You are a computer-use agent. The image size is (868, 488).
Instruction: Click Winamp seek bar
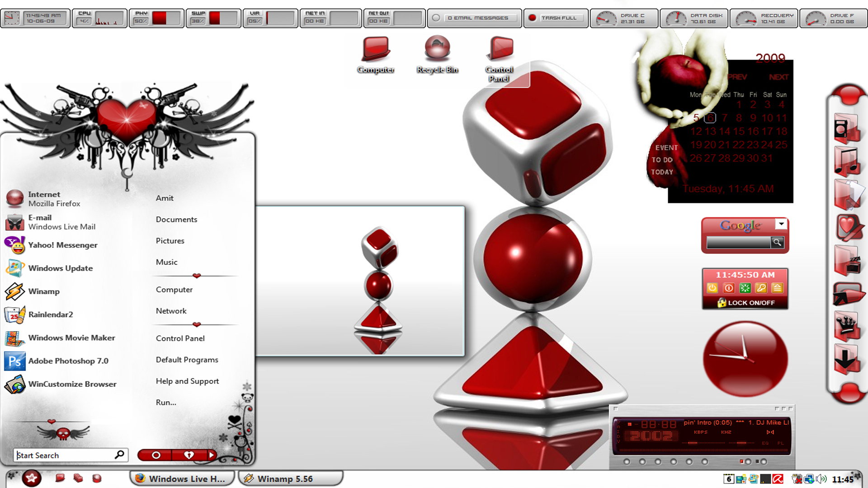pos(703,450)
